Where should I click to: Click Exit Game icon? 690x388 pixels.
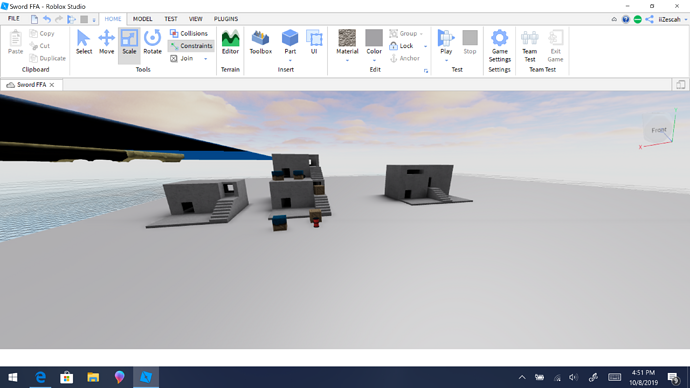point(555,38)
